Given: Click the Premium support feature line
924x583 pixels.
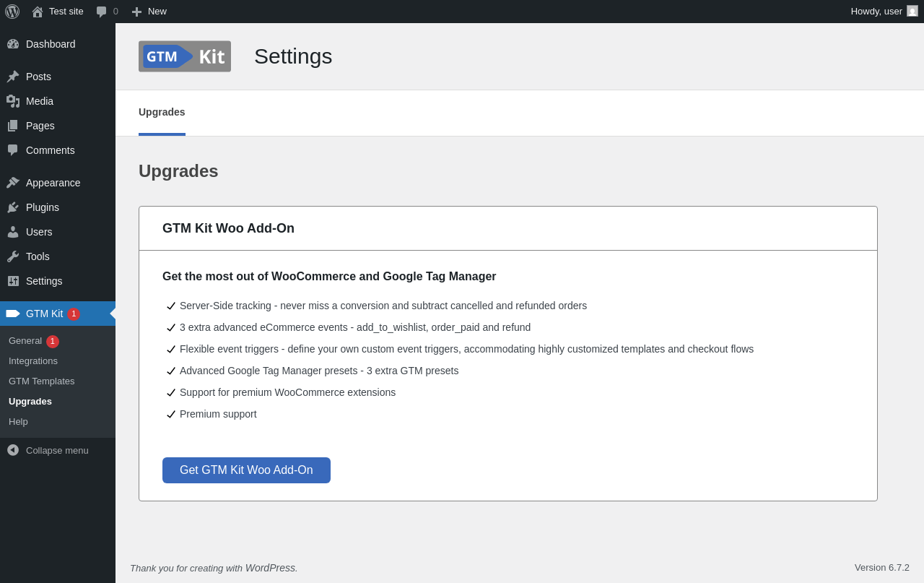Looking at the screenshot, I should [x=218, y=414].
